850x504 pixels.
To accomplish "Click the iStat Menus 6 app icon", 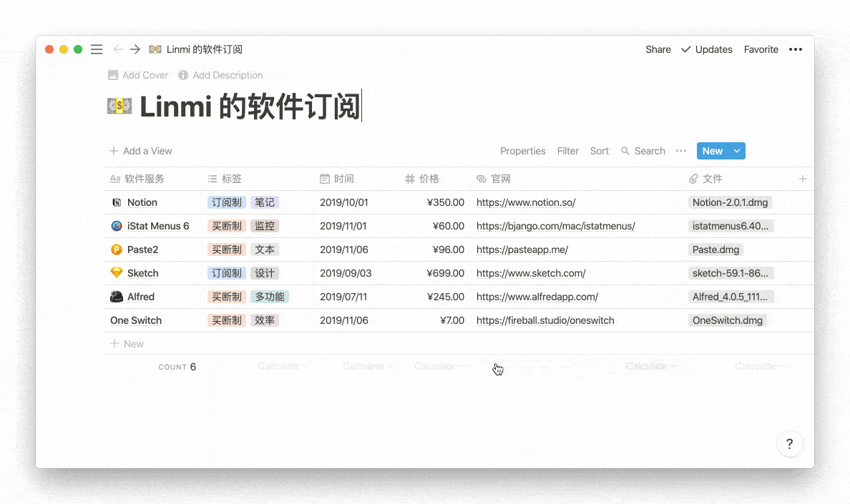I will [117, 226].
